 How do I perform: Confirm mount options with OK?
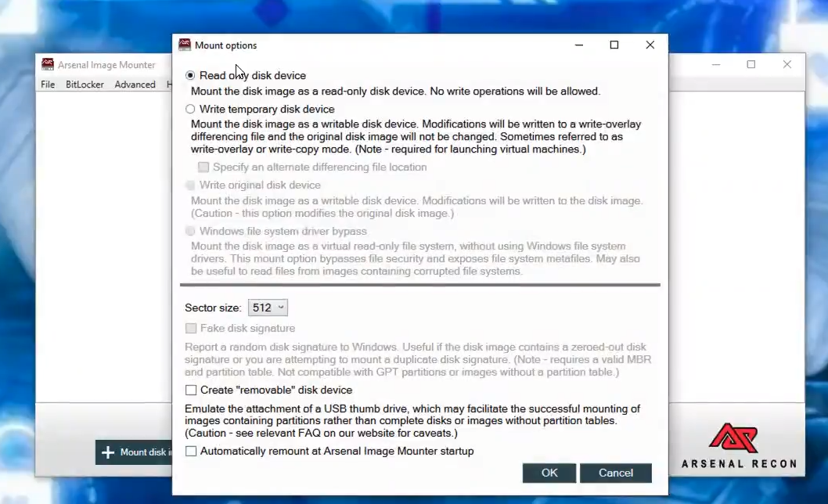549,473
